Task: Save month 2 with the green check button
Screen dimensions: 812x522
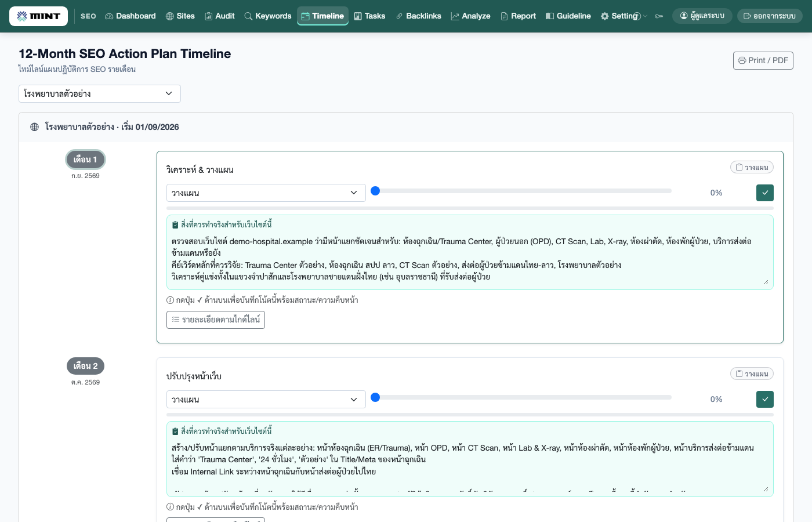Action: [x=765, y=399]
